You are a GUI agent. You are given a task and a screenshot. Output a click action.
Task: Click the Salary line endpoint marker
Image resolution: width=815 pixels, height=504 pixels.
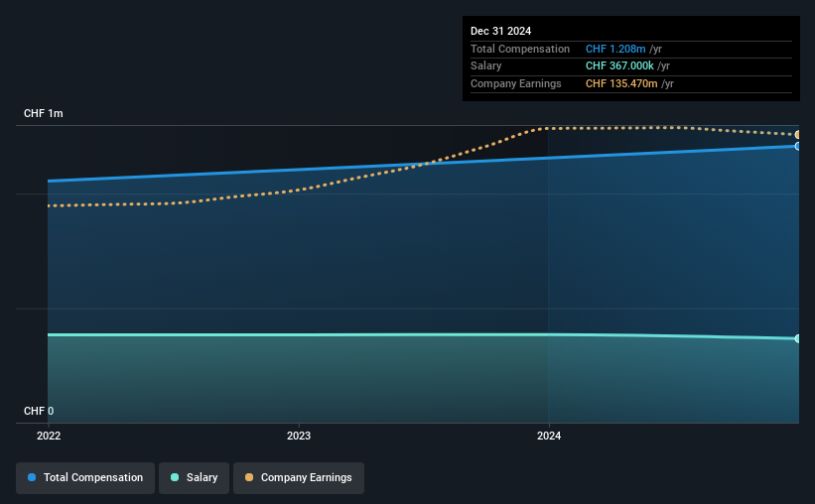pos(797,338)
